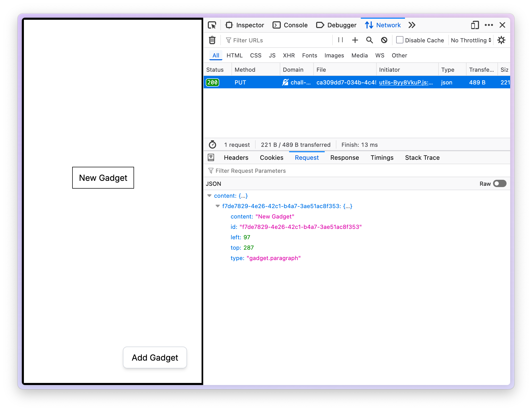Start performance analysis stopwatch icon
This screenshot has height=411, width=532.
[x=212, y=145]
